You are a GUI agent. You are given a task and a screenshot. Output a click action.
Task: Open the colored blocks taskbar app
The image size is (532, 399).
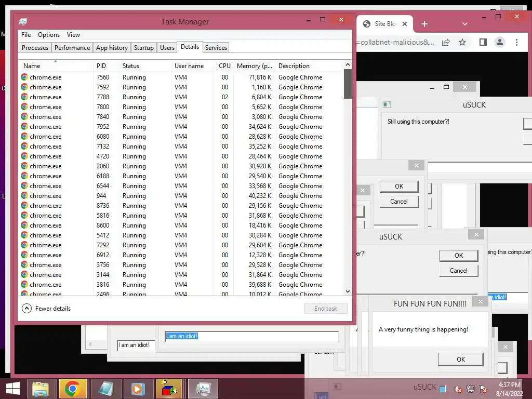click(x=169, y=389)
